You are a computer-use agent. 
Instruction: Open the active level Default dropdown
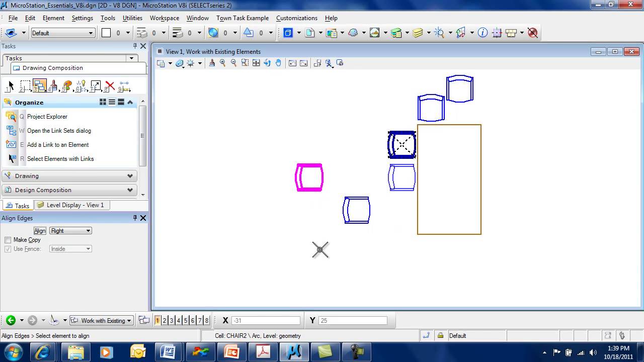[x=63, y=33]
